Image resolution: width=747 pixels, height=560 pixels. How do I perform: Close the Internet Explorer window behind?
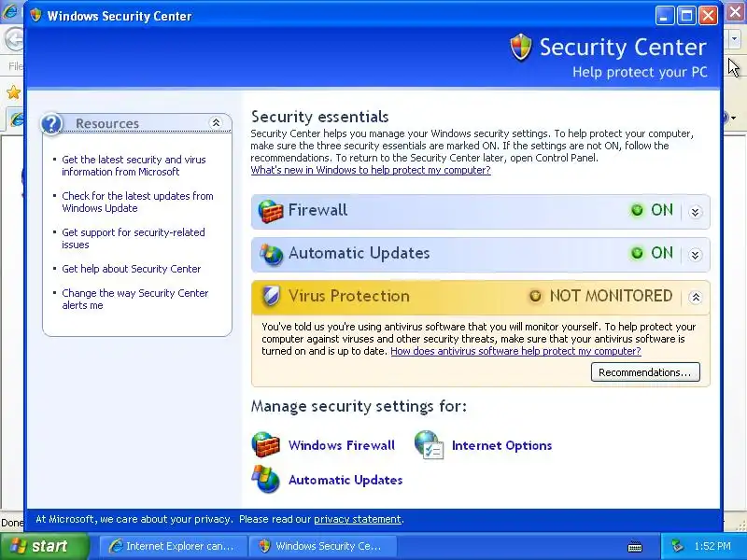pos(736,13)
